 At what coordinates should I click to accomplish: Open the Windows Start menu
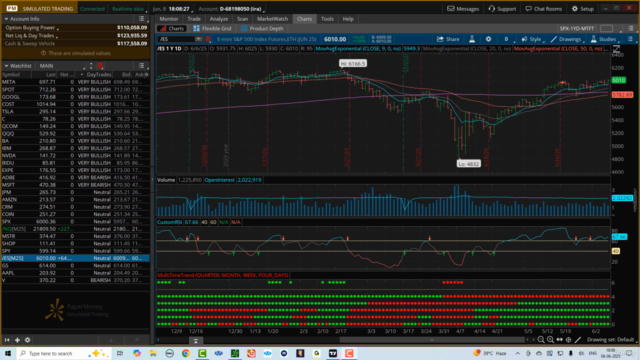8,353
